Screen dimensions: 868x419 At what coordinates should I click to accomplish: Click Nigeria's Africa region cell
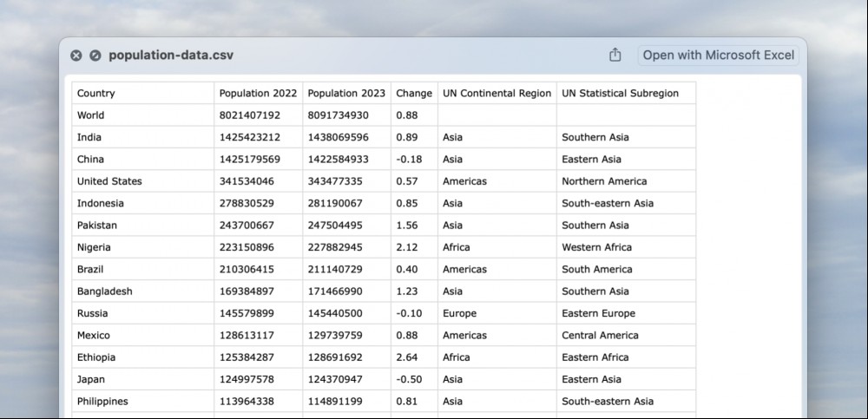click(497, 247)
